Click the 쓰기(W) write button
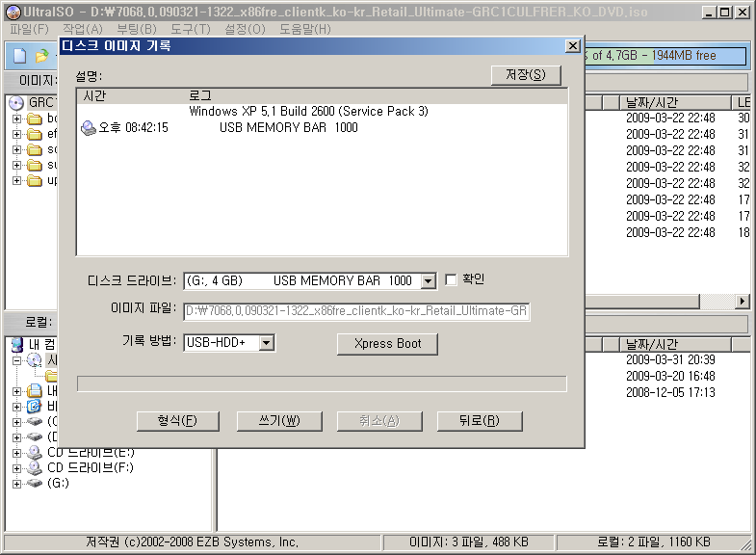The height and width of the screenshot is (555, 756). (x=279, y=421)
